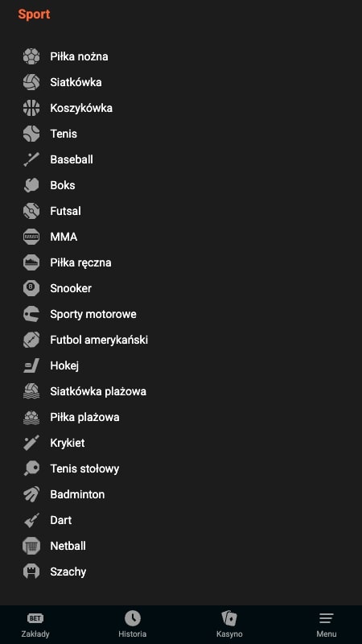
Task: Select the volleyball icon for Siatkówka
Action: click(x=31, y=82)
